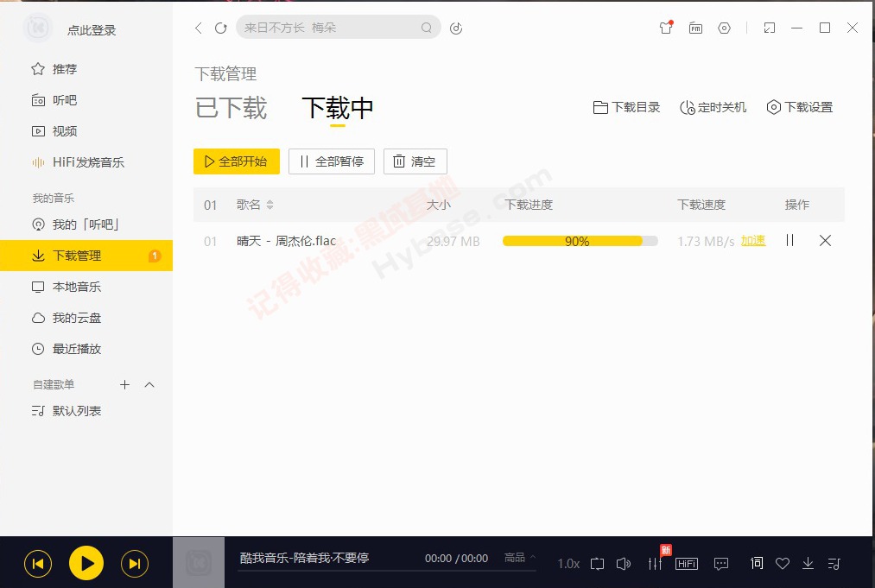Screen dimensions: 875x588
Task: Click the search magnifier icon
Action: pos(427,28)
